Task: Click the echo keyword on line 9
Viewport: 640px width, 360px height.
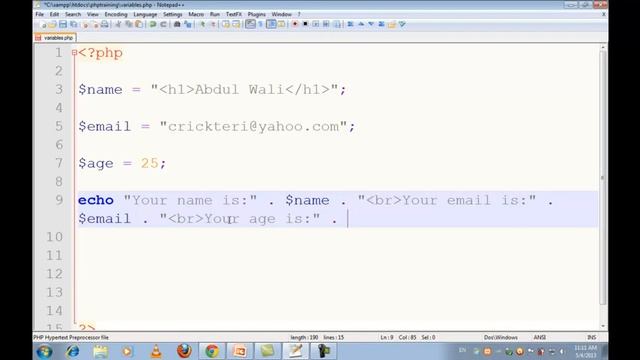Action: click(96, 200)
